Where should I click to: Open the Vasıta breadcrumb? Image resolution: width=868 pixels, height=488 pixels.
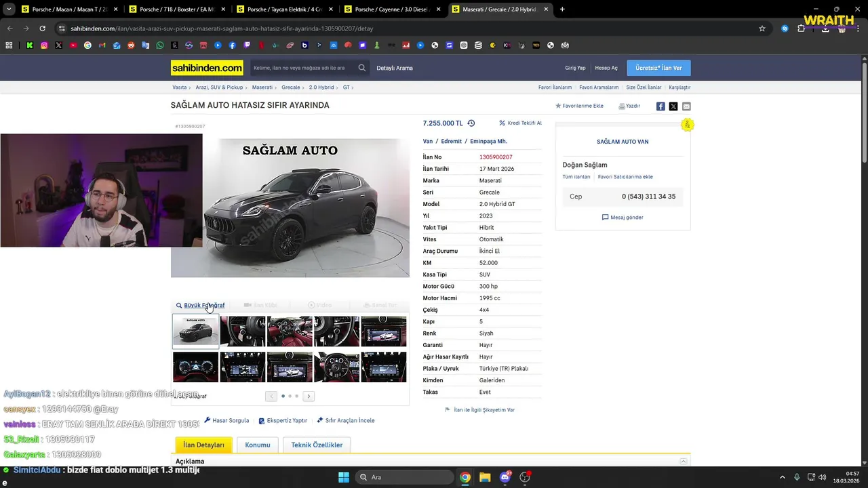tap(180, 87)
